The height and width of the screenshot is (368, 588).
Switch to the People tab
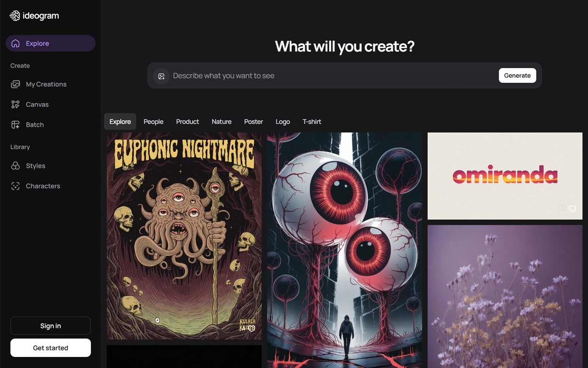click(153, 121)
